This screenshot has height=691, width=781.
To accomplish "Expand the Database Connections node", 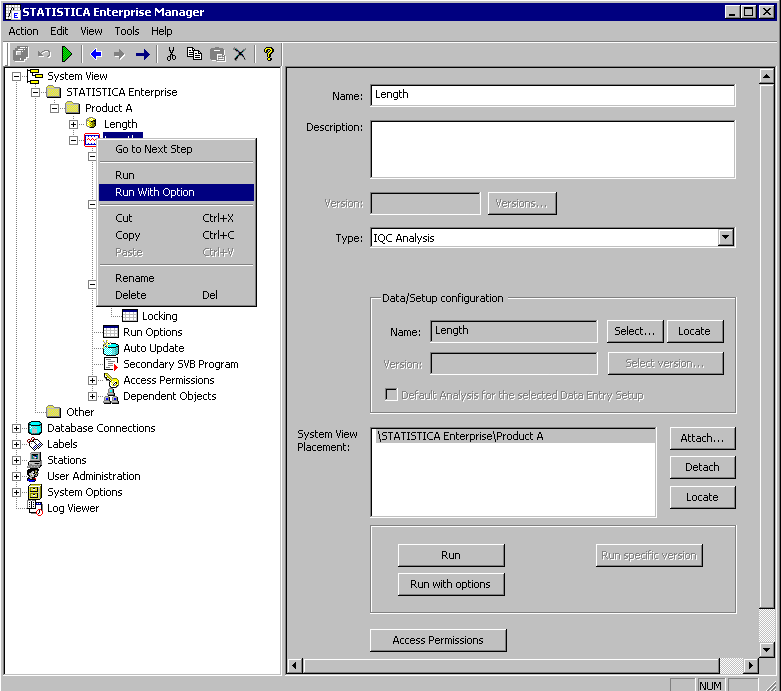I will coord(16,428).
